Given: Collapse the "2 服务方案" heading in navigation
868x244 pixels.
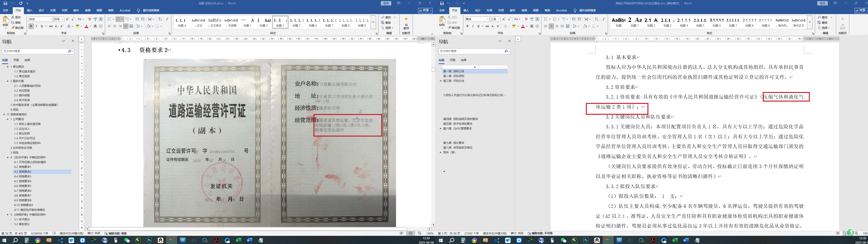Looking at the screenshot, I should [x=8, y=81].
